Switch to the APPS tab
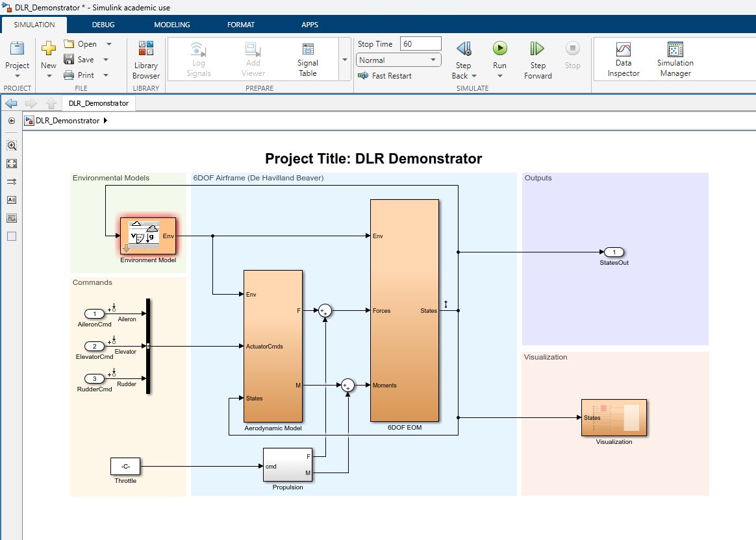 310,25
